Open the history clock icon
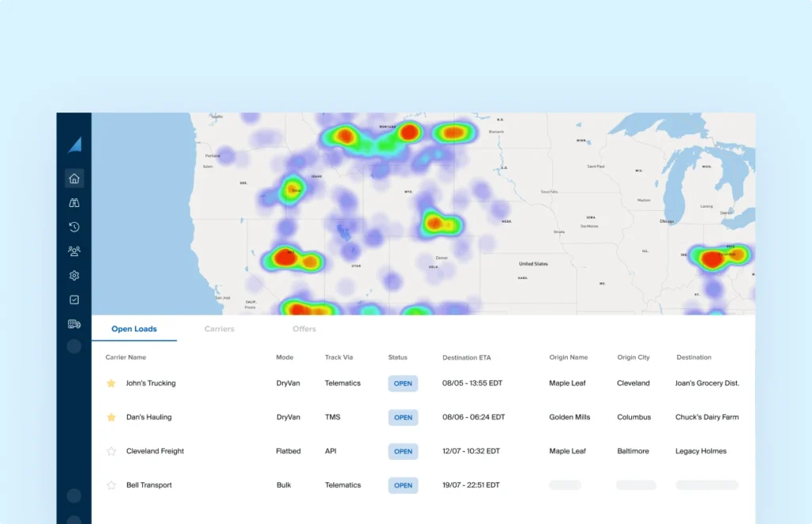 click(x=74, y=227)
